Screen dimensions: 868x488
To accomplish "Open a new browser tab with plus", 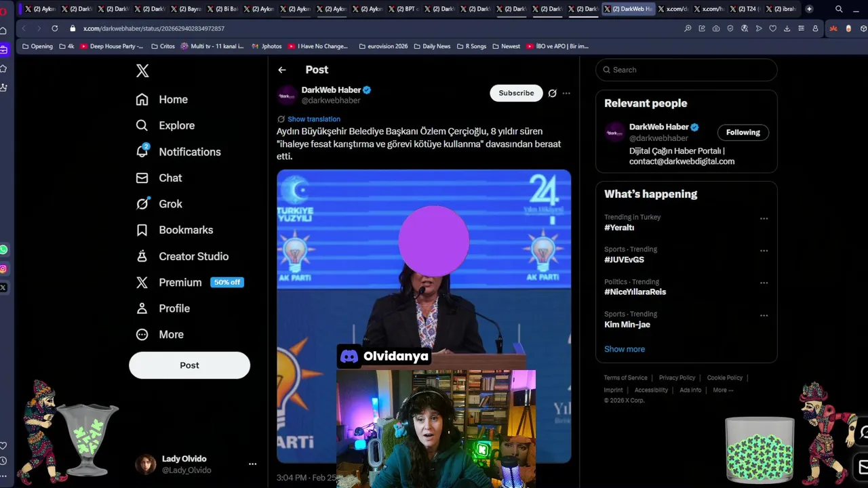I will pyautogui.click(x=809, y=9).
